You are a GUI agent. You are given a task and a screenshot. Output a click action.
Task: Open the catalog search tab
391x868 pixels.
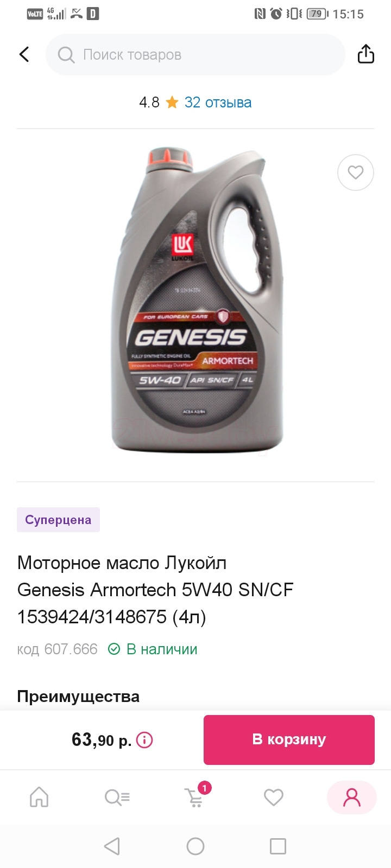tap(117, 797)
